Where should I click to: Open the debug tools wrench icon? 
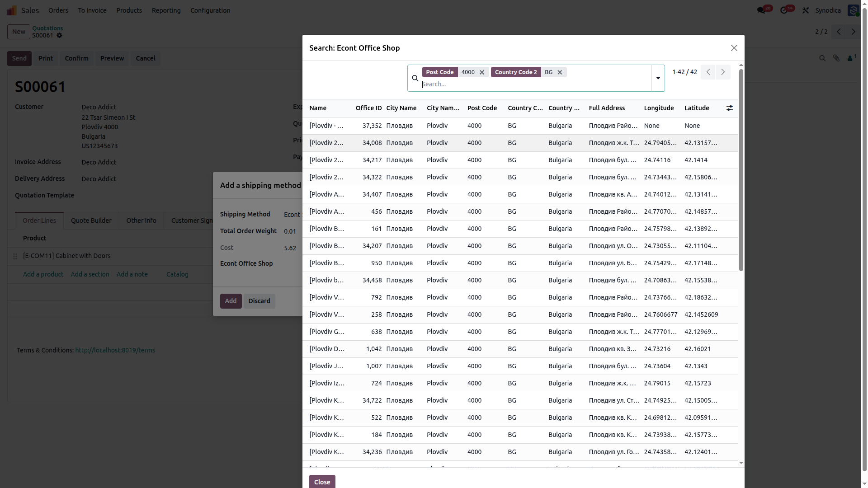click(x=806, y=10)
